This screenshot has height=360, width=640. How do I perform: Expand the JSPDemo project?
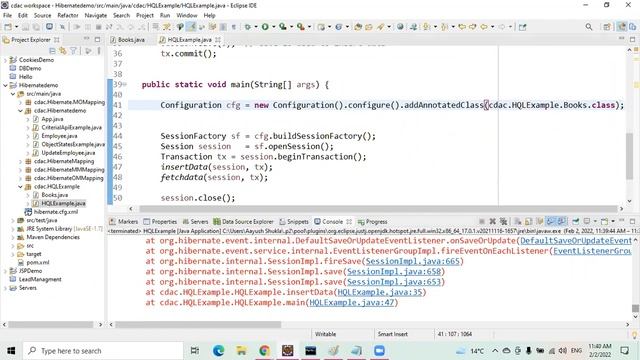pyautogui.click(x=5, y=271)
